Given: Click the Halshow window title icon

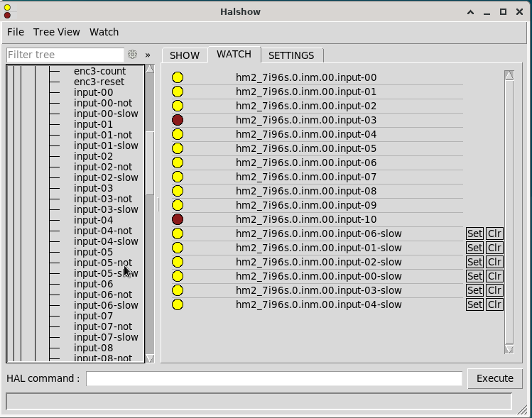Looking at the screenshot, I should [8, 11].
